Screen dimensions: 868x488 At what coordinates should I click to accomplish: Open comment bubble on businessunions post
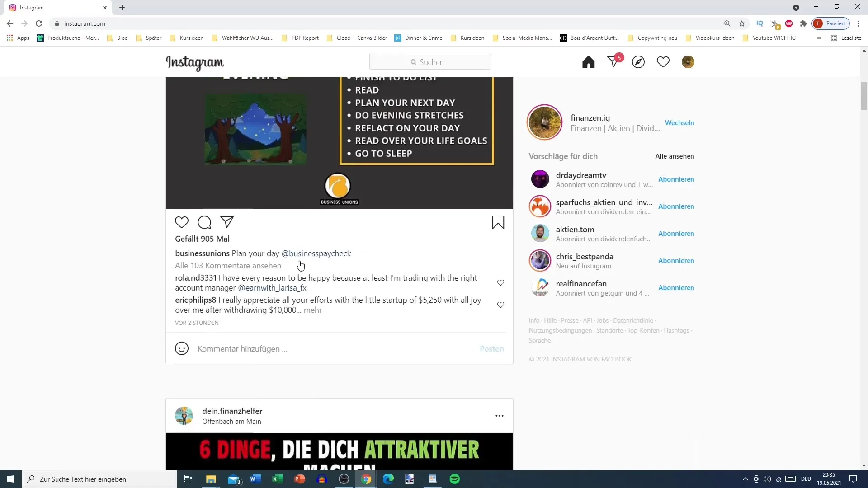tap(204, 222)
